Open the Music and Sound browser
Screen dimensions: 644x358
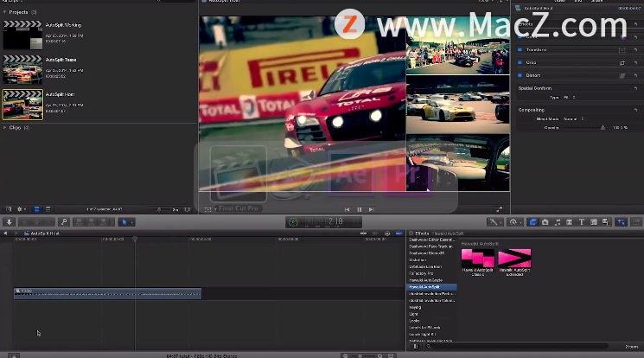click(x=558, y=222)
